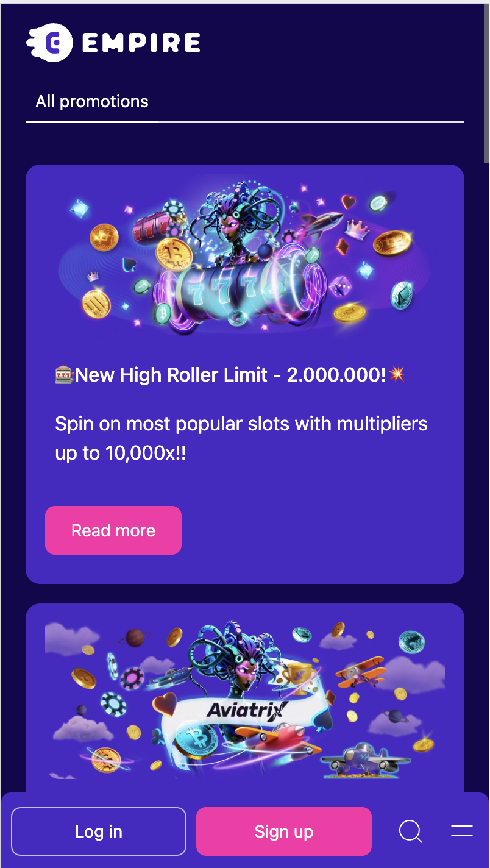Image resolution: width=490 pixels, height=868 pixels.
Task: Select the All promotions tab
Action: click(92, 101)
